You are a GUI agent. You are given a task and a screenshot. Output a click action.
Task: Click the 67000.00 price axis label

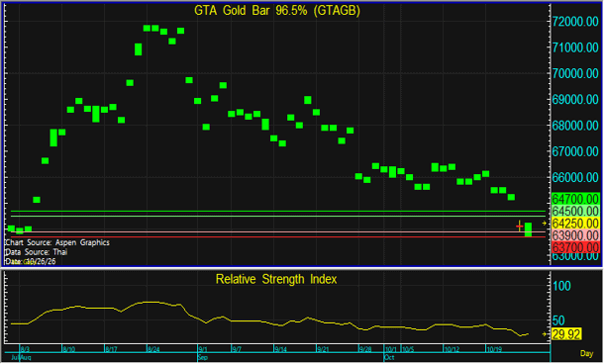575,151
